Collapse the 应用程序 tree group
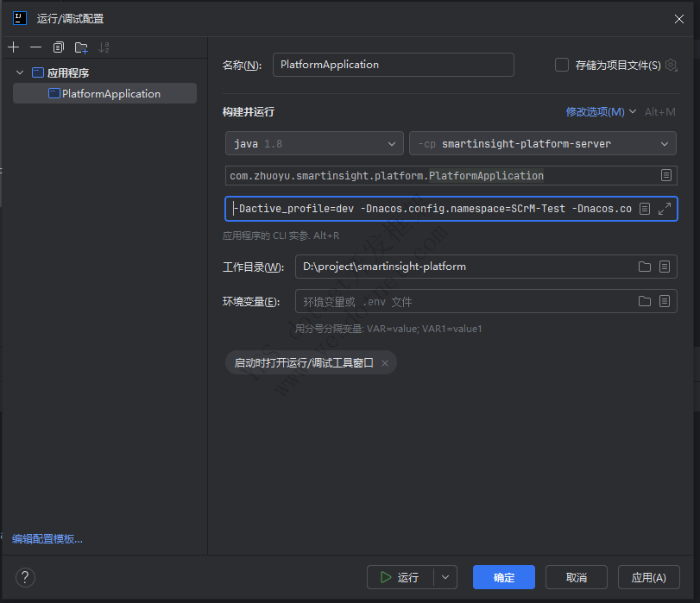 click(x=20, y=72)
